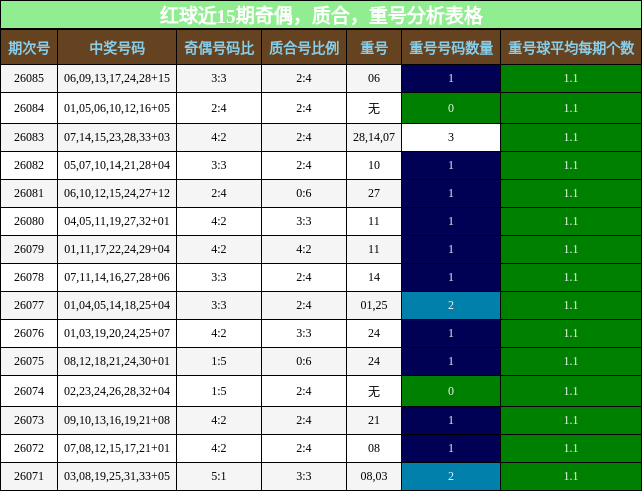Click winning numbers 07,08,12,15,17,21+01
642x491 pixels.
click(x=117, y=448)
